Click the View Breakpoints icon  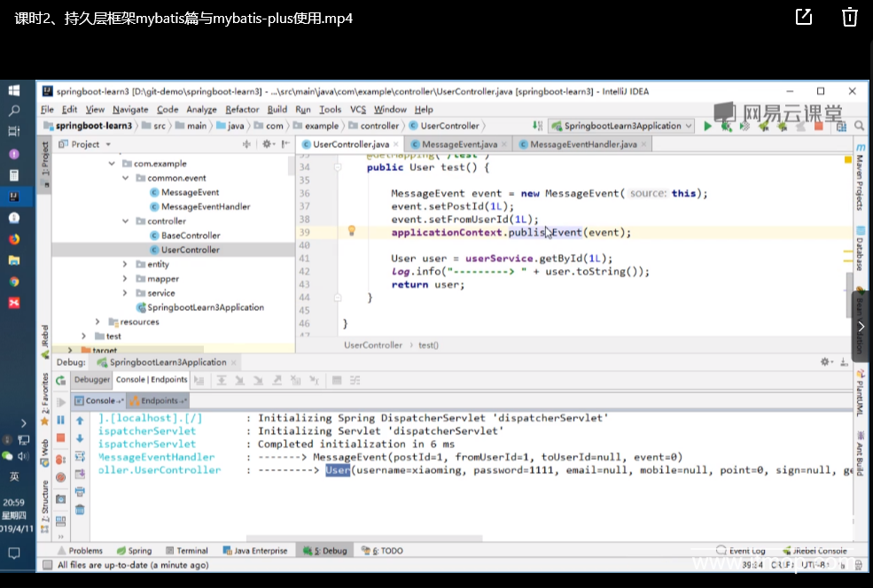click(x=61, y=459)
